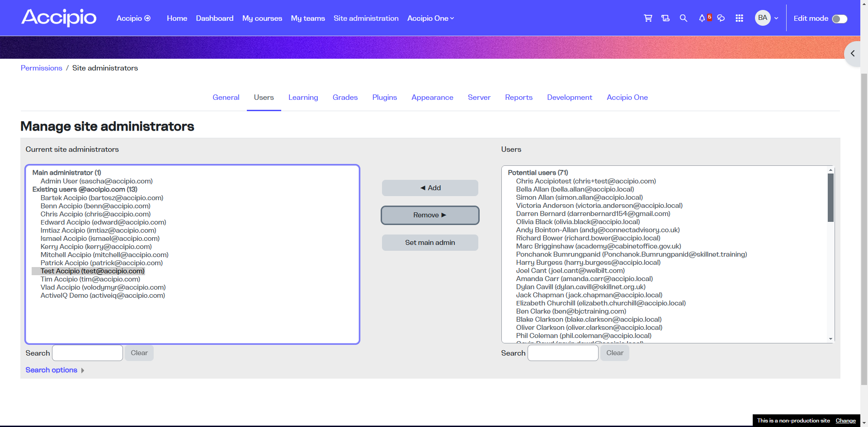Open Dashboard in the top navigation
868x427 pixels.
(215, 18)
